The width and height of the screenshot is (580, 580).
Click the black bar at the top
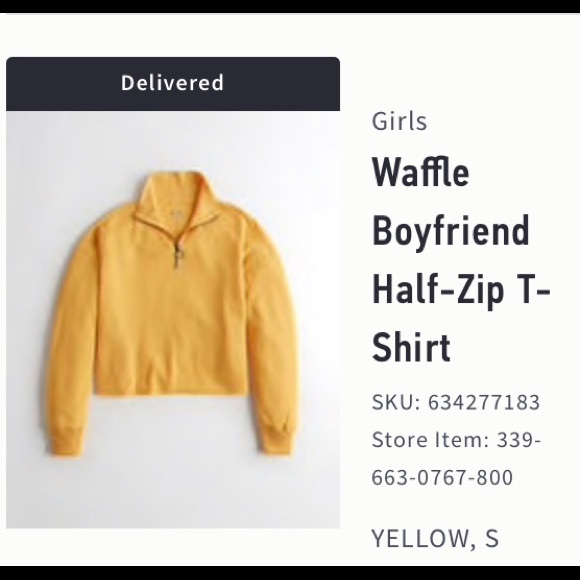(290, 6)
